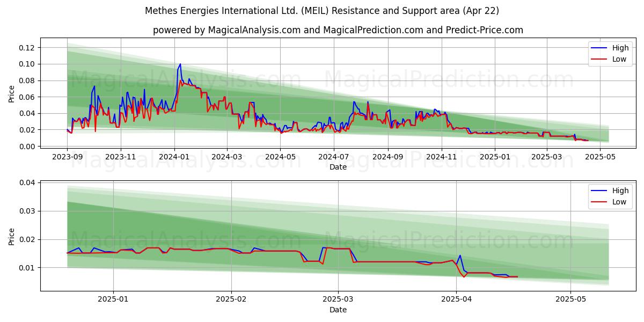Click the 0.03 price tick on bottom chart
This screenshot has width=644, height=322.
click(27, 211)
